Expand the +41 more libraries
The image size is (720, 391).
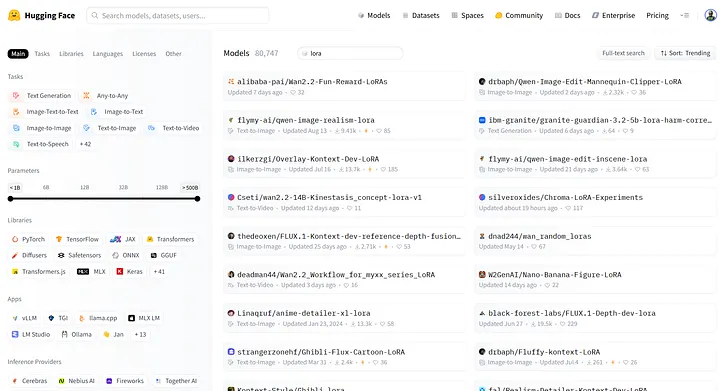(x=159, y=272)
